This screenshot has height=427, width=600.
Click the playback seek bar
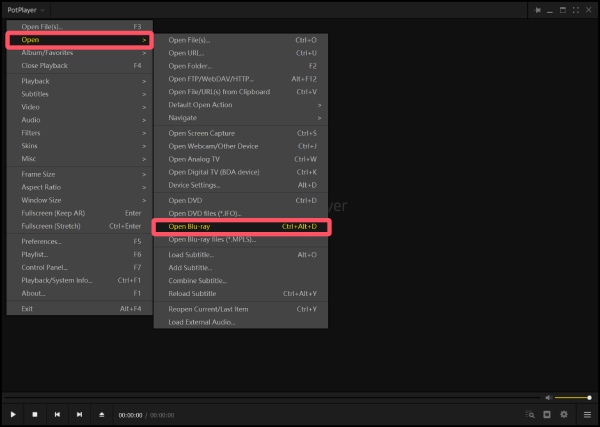[x=272, y=398]
